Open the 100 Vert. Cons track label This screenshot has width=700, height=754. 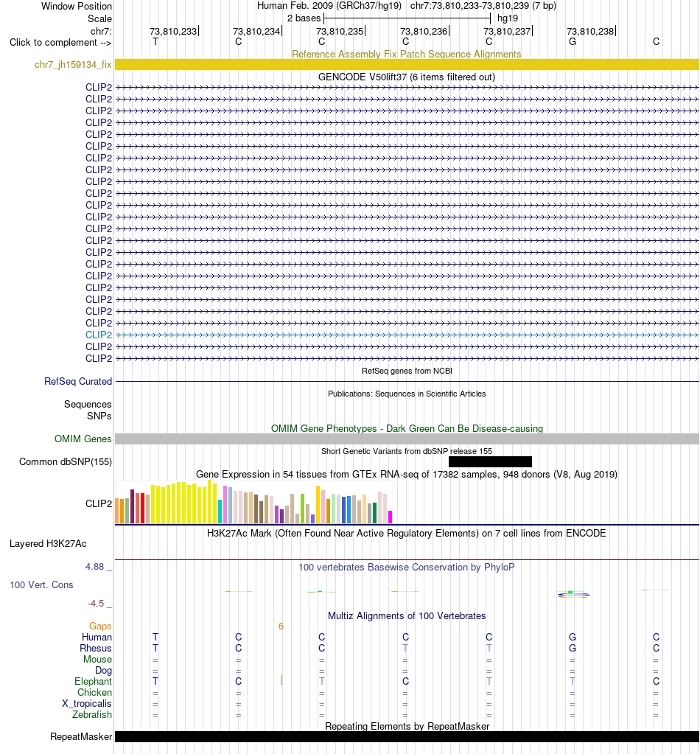tap(41, 584)
